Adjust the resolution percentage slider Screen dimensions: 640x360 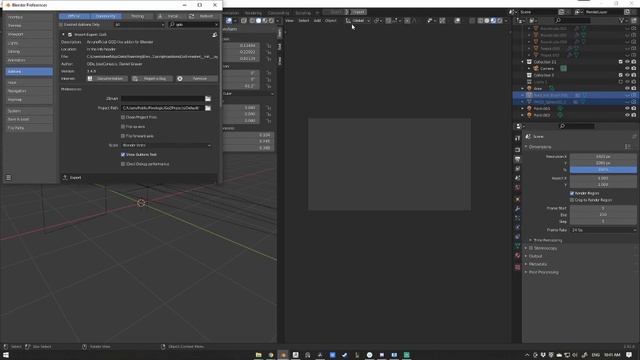(603, 170)
